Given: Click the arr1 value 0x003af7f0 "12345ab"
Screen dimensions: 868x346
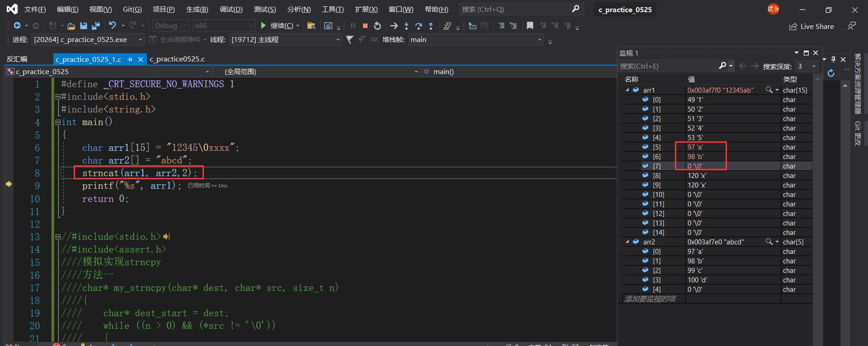Looking at the screenshot, I should click(720, 90).
